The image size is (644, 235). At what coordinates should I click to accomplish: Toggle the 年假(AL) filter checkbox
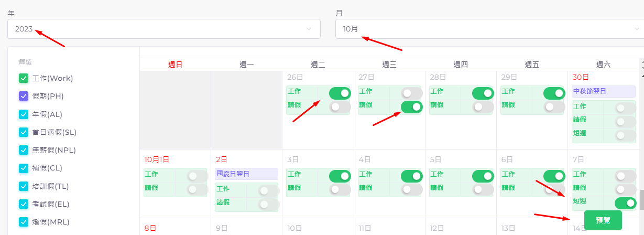[23, 114]
